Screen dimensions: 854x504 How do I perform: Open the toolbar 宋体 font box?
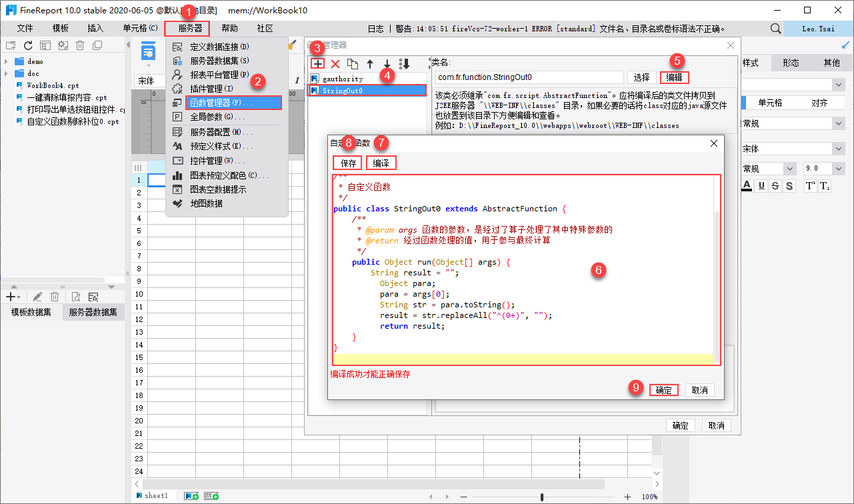[x=149, y=80]
